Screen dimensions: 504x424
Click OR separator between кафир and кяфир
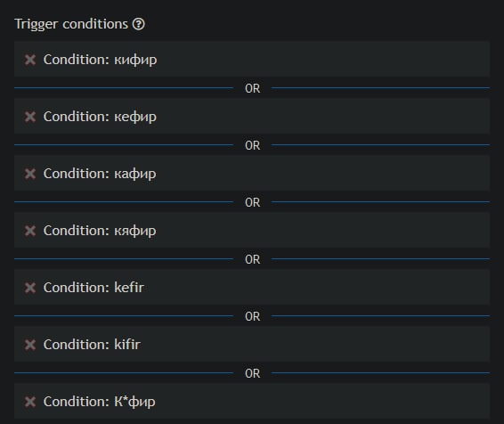[252, 202]
